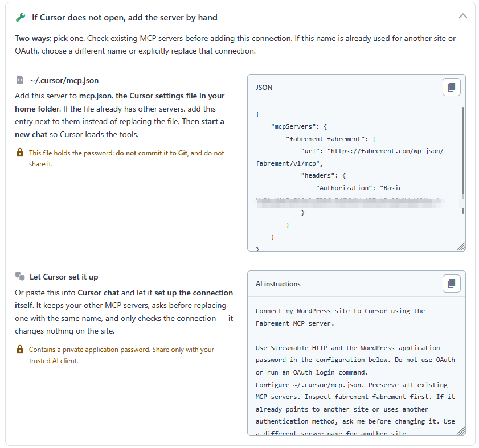Click the 'If Cursor does not open' heading
The image size is (479, 448).
click(125, 18)
